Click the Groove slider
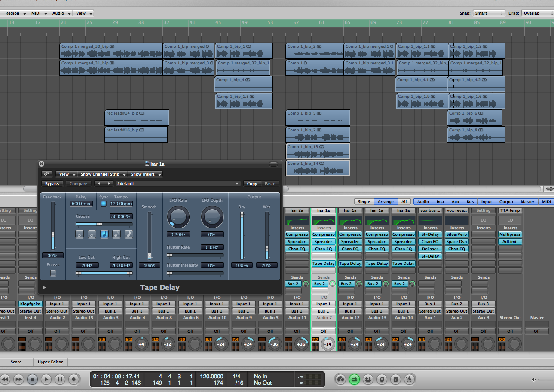This screenshot has width=554, height=392. click(104, 224)
